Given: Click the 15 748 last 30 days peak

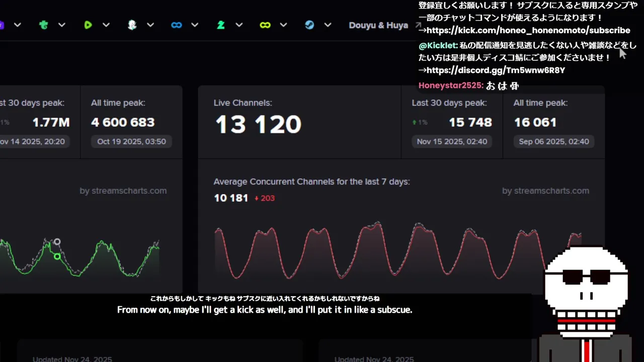Looking at the screenshot, I should point(470,122).
